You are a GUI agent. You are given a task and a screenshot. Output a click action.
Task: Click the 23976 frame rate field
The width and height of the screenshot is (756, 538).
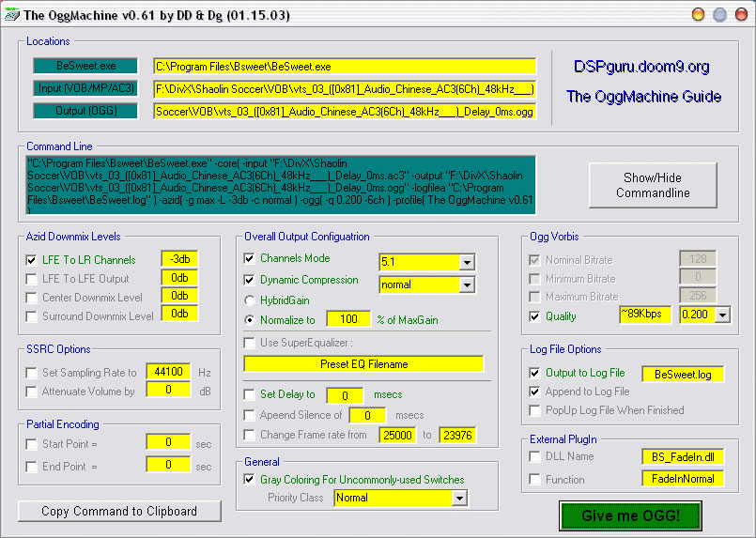point(457,436)
